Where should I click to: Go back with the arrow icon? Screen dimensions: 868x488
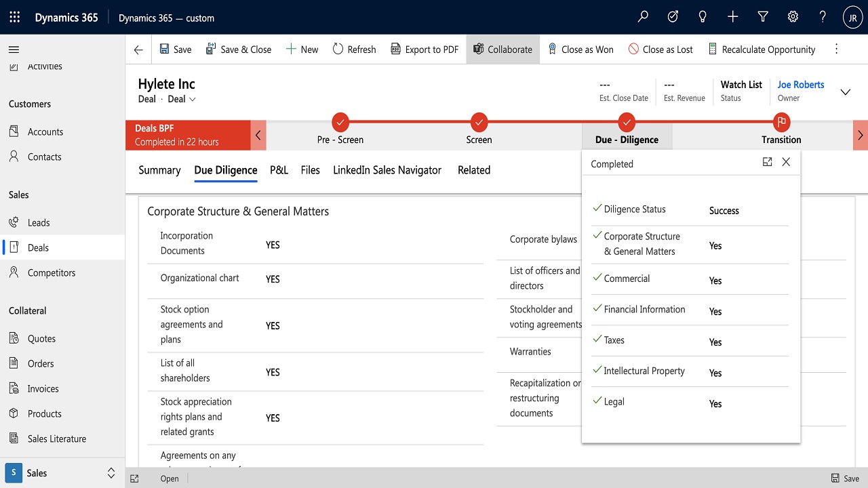point(138,49)
